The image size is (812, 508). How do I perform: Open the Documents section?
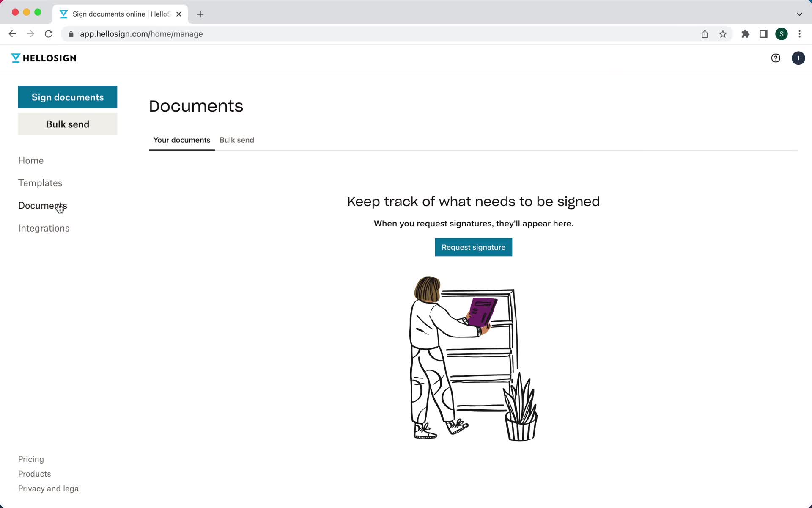tap(42, 205)
